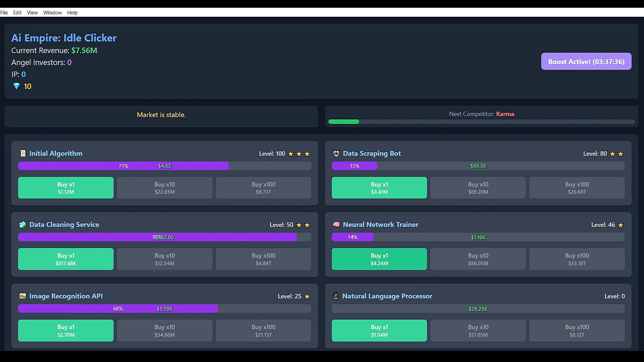Open the Window menu
Viewport: 644px width, 362px height.
click(x=52, y=12)
